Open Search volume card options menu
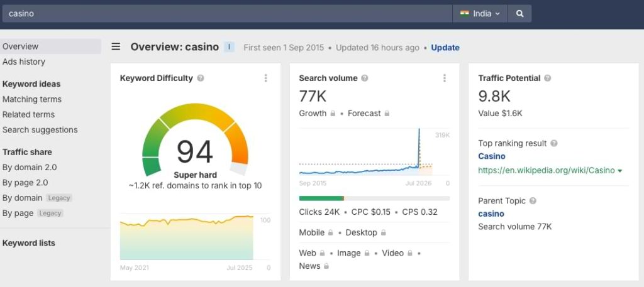This screenshot has width=644, height=287. [x=445, y=78]
